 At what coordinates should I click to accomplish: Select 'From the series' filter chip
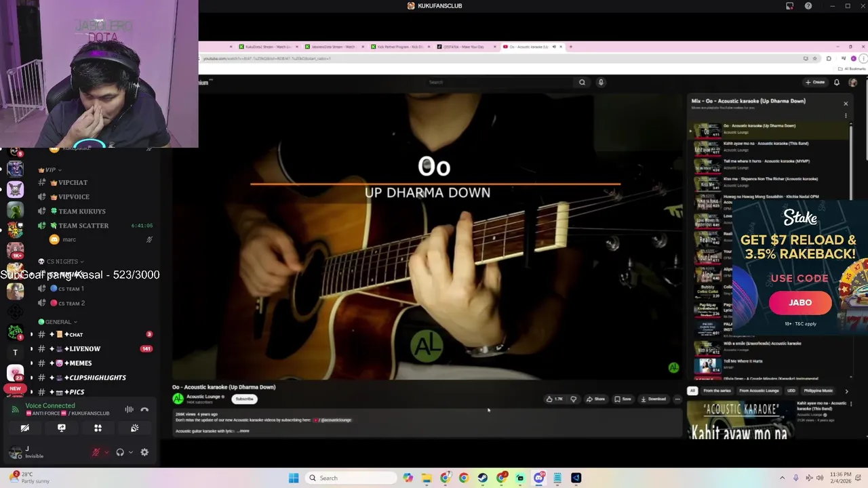pos(717,391)
